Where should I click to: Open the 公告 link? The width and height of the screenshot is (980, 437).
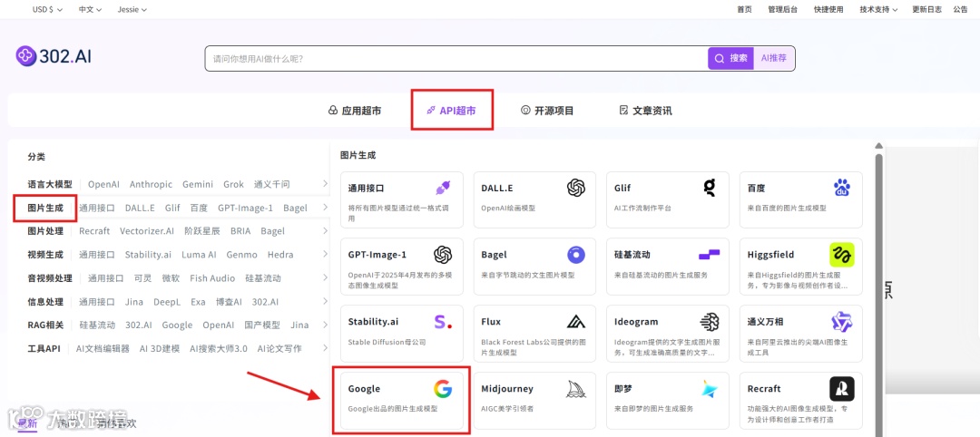click(x=961, y=9)
